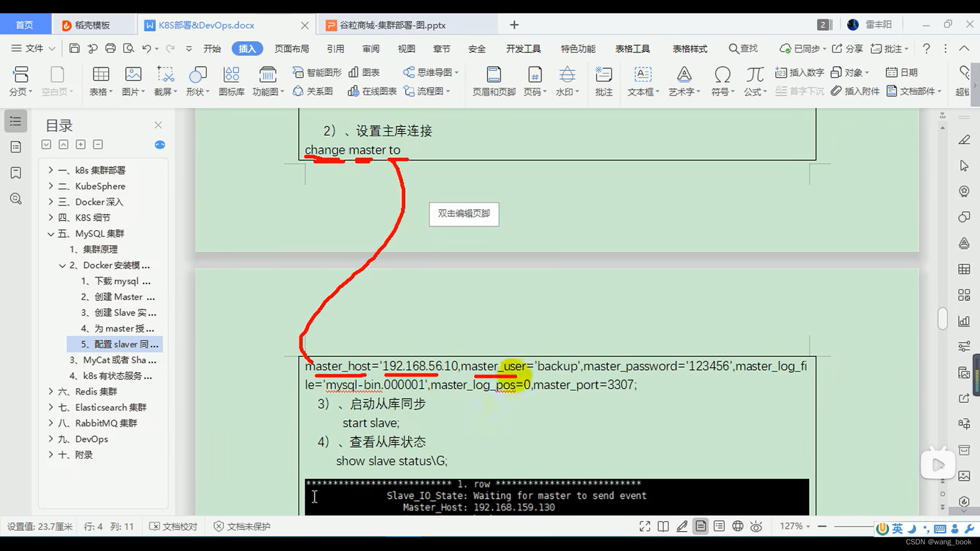
Task: Click the 水印 watermark icon
Action: coord(567,81)
